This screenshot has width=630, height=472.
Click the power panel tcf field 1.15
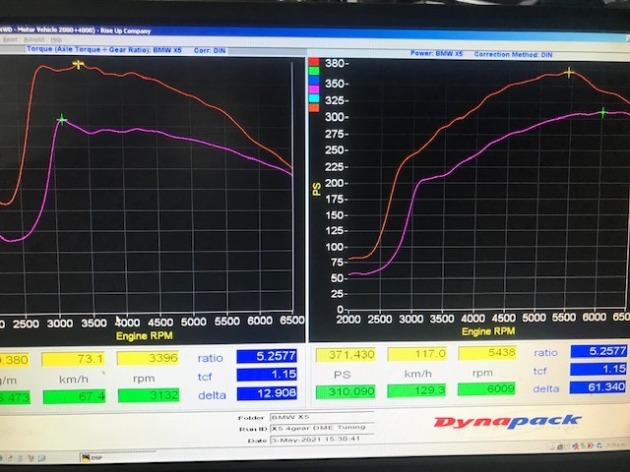[x=599, y=369]
